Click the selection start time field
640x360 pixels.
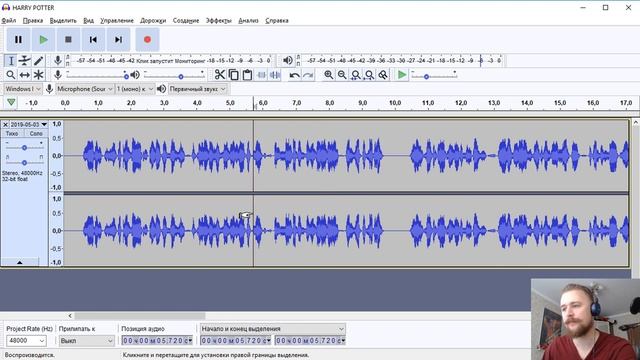tap(236, 340)
